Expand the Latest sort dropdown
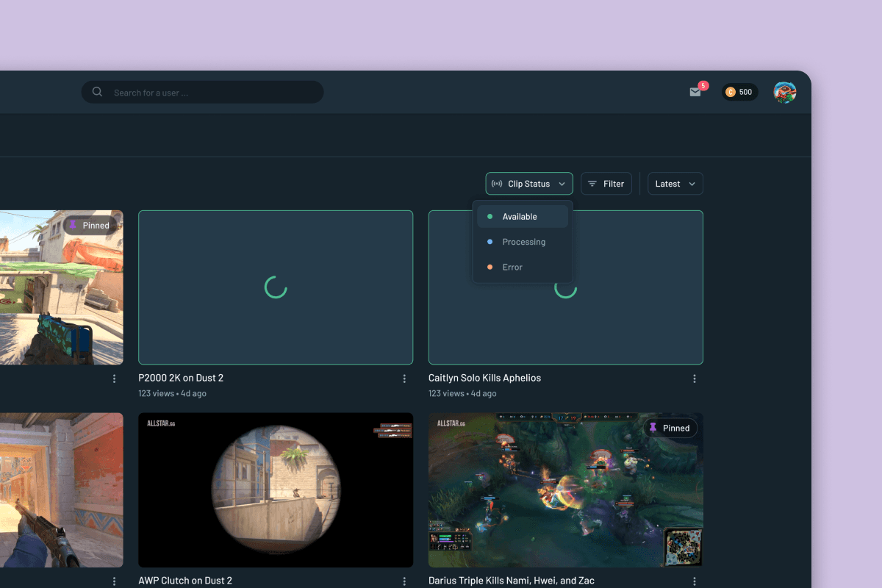Screen dimensions: 882x588 pos(675,184)
